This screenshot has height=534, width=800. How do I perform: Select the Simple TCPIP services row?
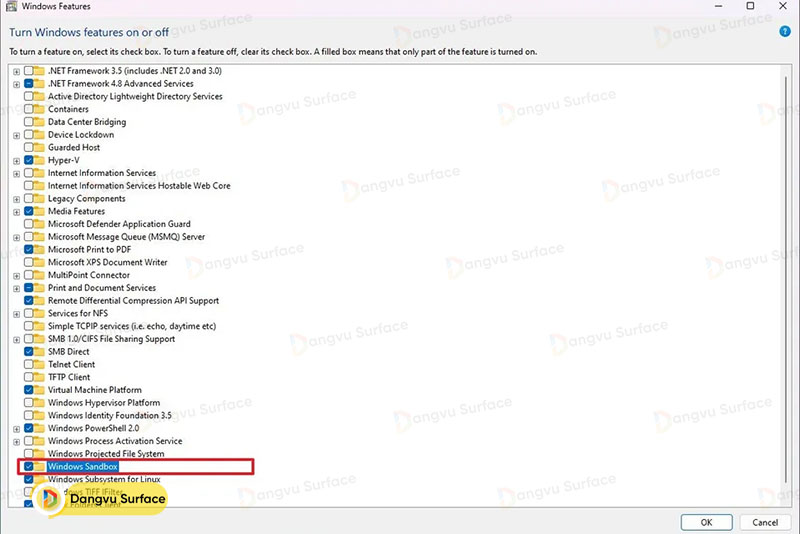132,326
